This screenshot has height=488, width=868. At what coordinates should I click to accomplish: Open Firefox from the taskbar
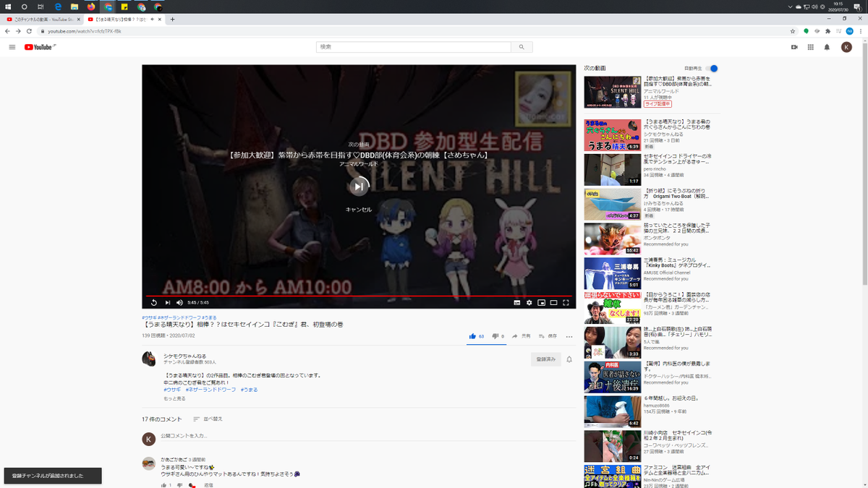91,7
